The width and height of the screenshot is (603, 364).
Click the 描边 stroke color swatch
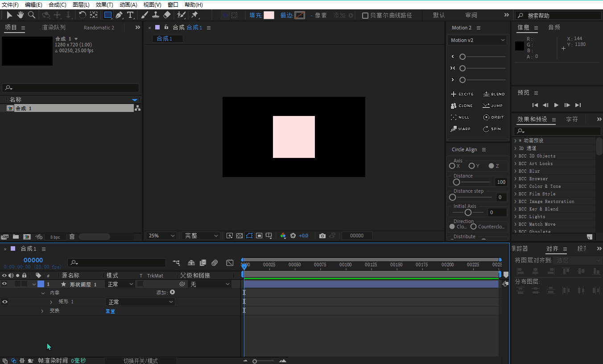[300, 15]
